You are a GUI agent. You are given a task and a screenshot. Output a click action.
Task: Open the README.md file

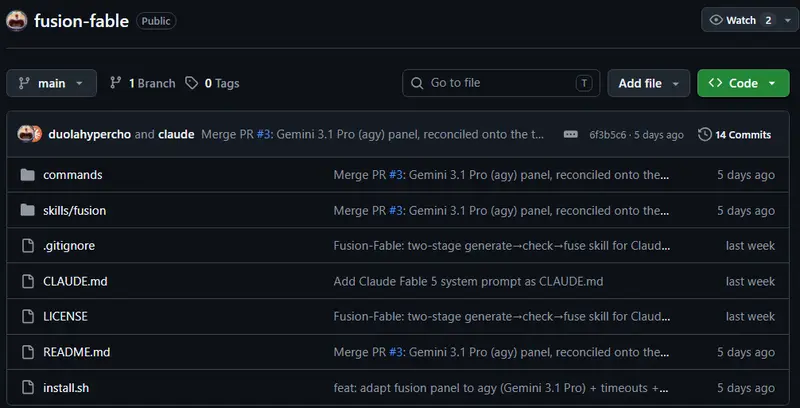77,352
